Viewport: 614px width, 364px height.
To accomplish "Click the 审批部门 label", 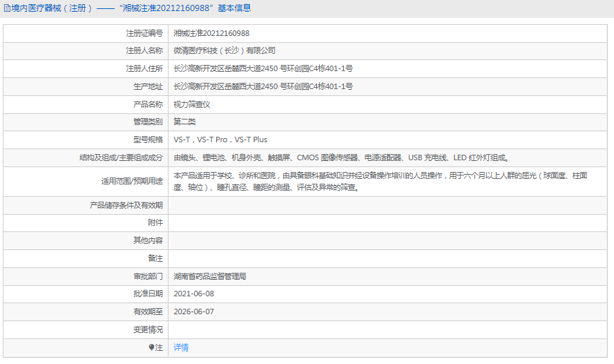I will (148, 276).
